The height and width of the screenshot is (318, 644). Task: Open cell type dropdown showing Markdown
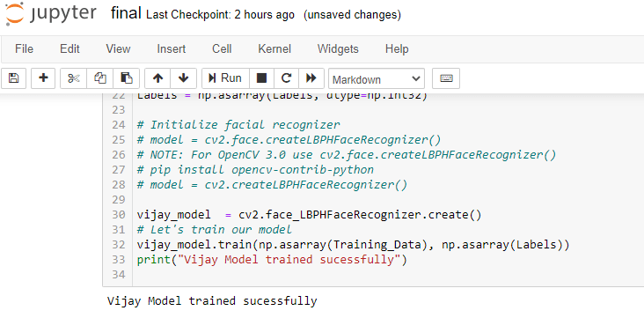(x=377, y=79)
